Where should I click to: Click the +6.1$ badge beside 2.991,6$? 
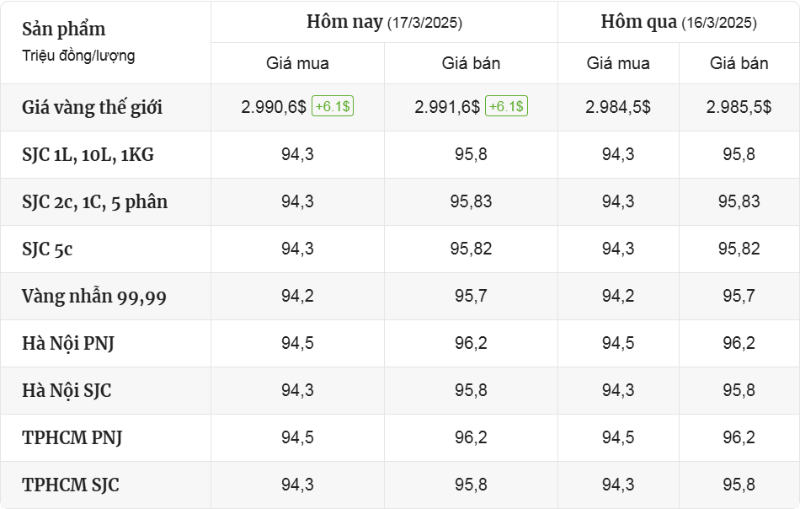point(506,106)
